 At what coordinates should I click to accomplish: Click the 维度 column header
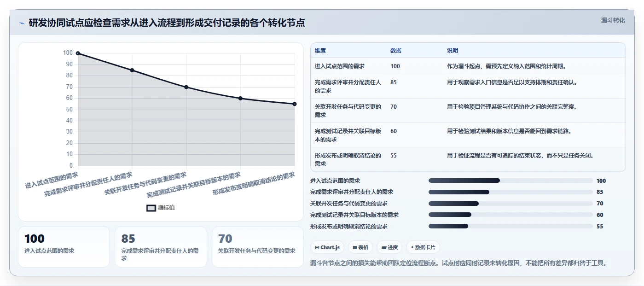tap(320, 51)
